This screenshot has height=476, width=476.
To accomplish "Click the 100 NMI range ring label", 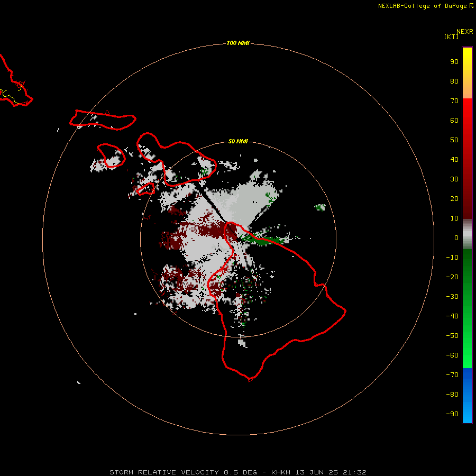I will coord(238,43).
